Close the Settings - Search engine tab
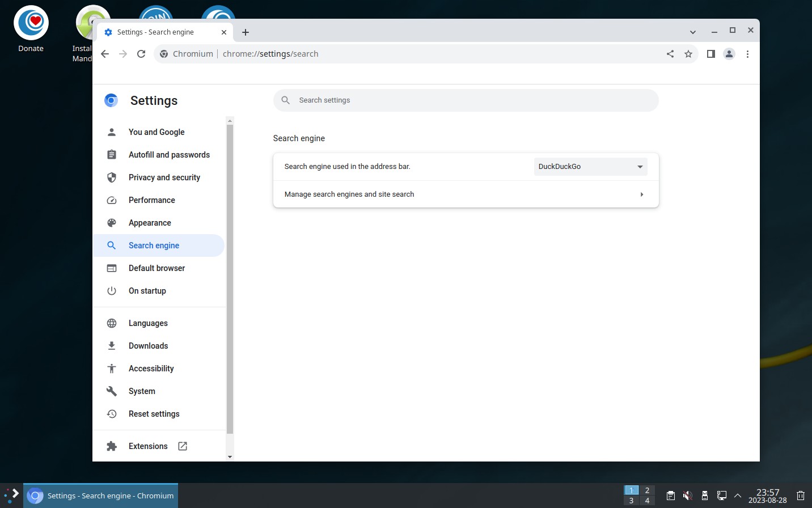This screenshot has width=812, height=508. 224,32
